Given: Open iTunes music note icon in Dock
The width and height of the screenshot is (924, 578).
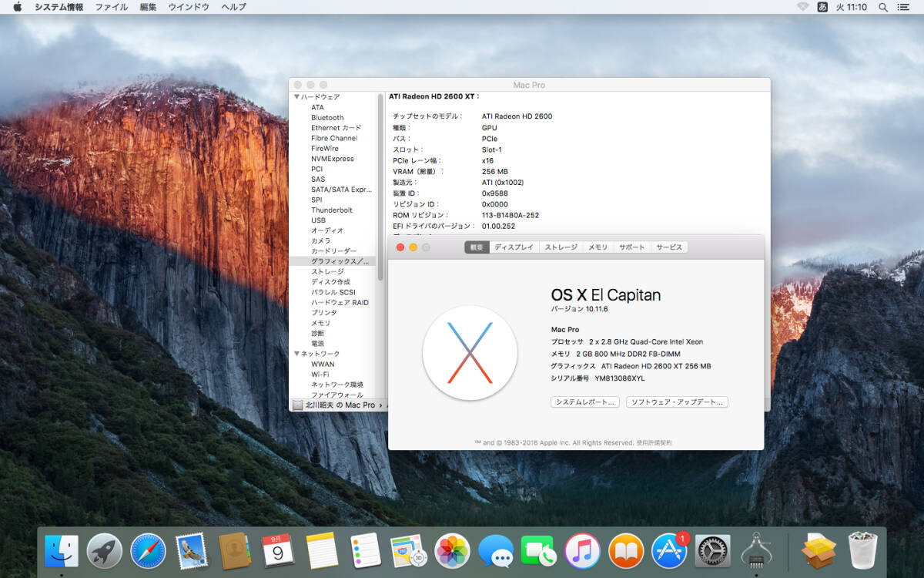Looking at the screenshot, I should pos(583,550).
